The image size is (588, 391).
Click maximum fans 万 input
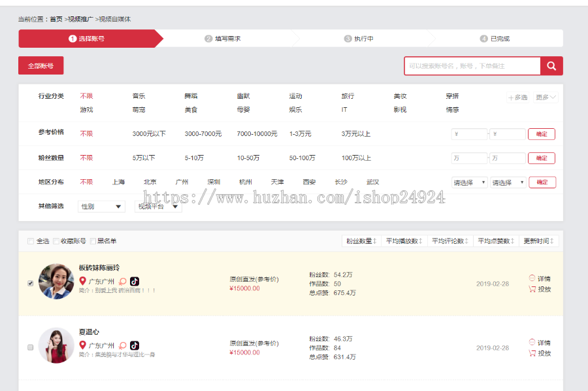[508, 158]
